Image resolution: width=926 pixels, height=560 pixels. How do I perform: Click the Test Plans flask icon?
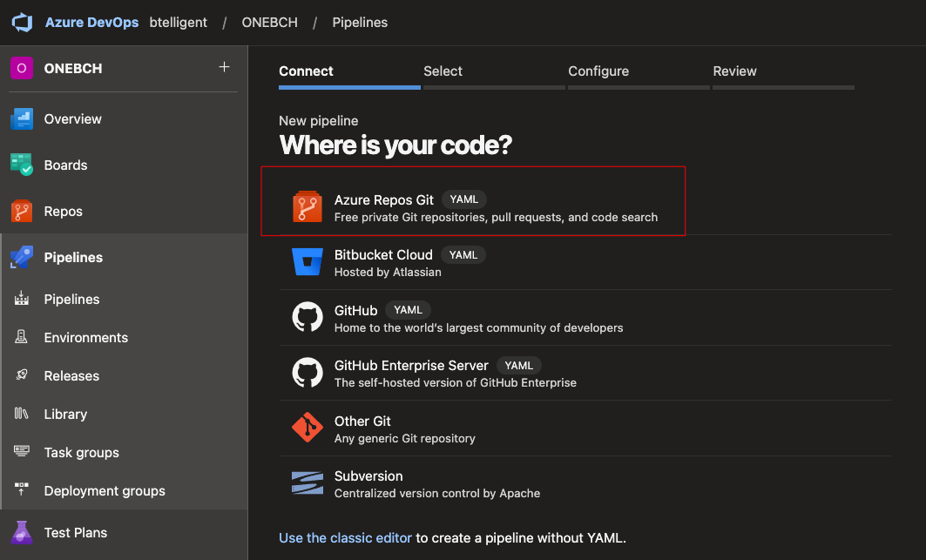(22, 532)
